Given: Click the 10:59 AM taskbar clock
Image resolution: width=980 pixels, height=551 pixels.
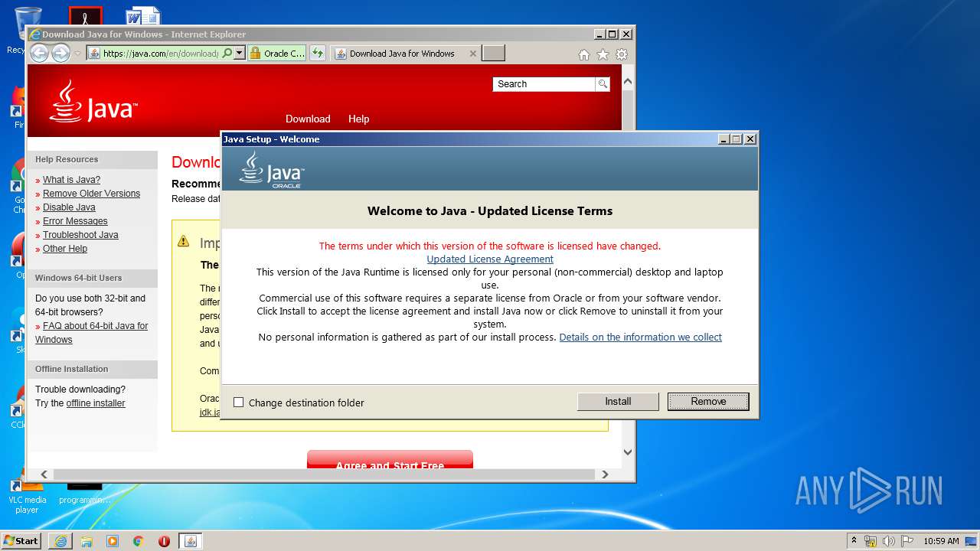Looking at the screenshot, I should tap(941, 541).
